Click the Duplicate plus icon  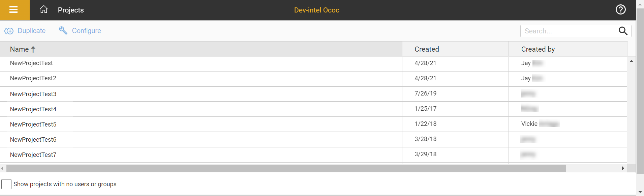click(x=9, y=31)
